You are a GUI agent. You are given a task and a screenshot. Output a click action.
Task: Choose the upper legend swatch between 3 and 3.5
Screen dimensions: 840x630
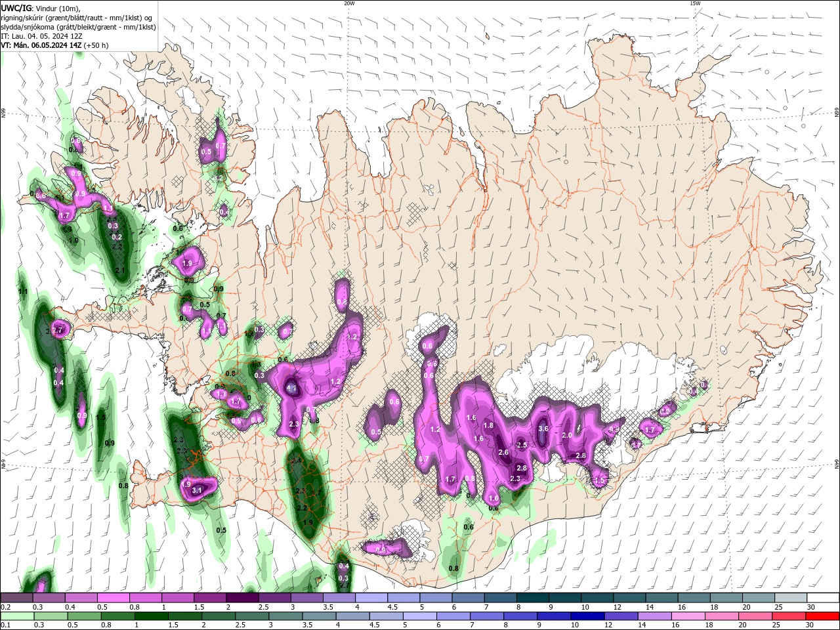pyautogui.click(x=306, y=598)
